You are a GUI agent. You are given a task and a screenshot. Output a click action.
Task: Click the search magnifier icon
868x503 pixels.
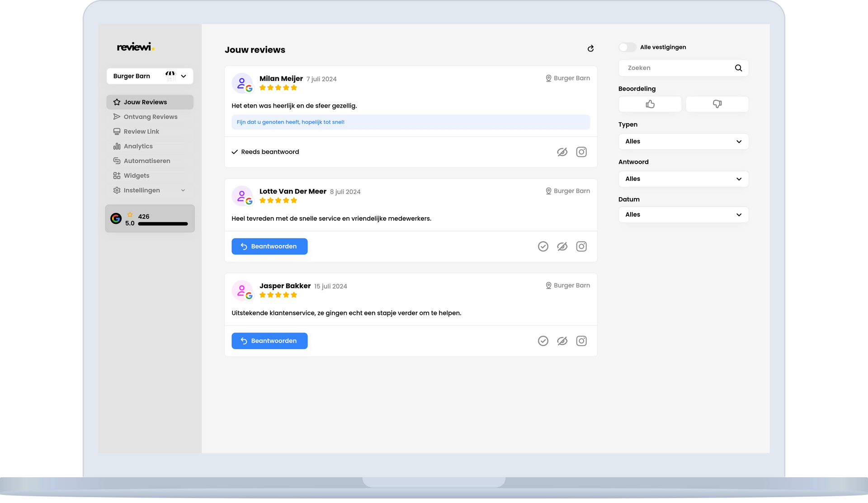click(738, 68)
